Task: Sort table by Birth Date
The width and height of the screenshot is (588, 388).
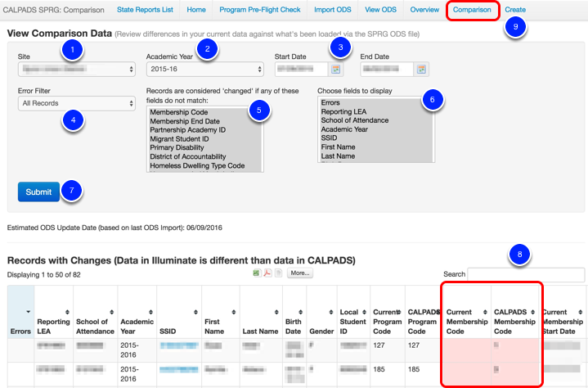Action: [x=300, y=312]
